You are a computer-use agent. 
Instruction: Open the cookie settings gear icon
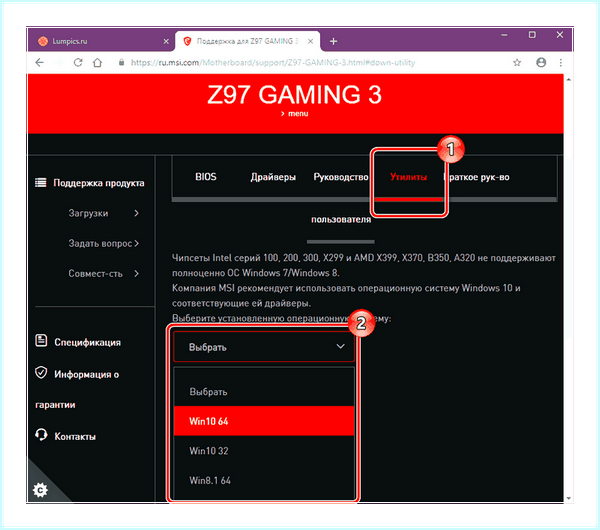point(40,490)
